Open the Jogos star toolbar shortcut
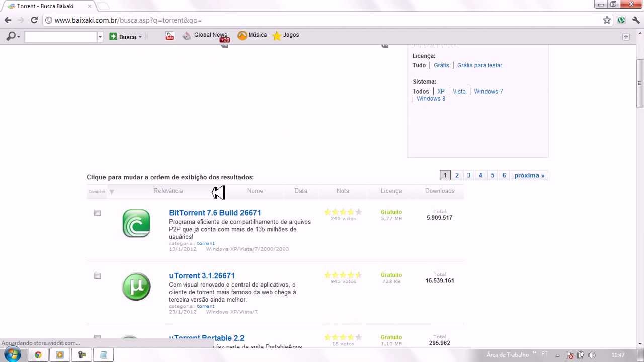The height and width of the screenshot is (362, 644). [286, 35]
